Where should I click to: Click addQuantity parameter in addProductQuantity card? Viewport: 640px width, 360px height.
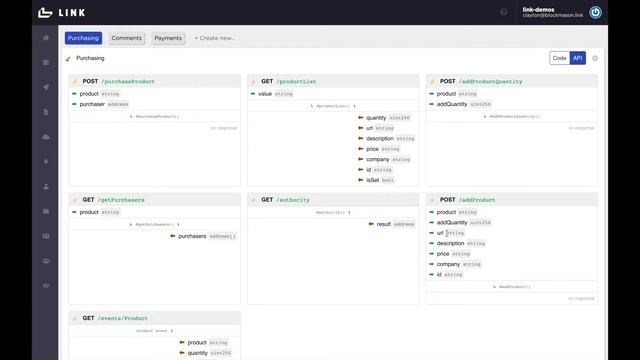(x=460, y=104)
